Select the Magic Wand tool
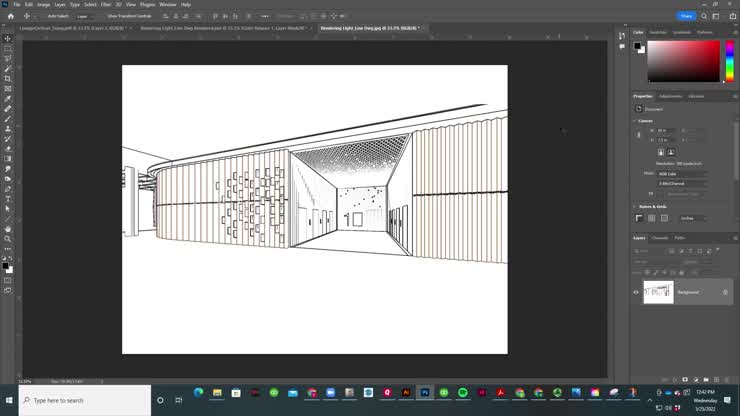 click(8, 68)
